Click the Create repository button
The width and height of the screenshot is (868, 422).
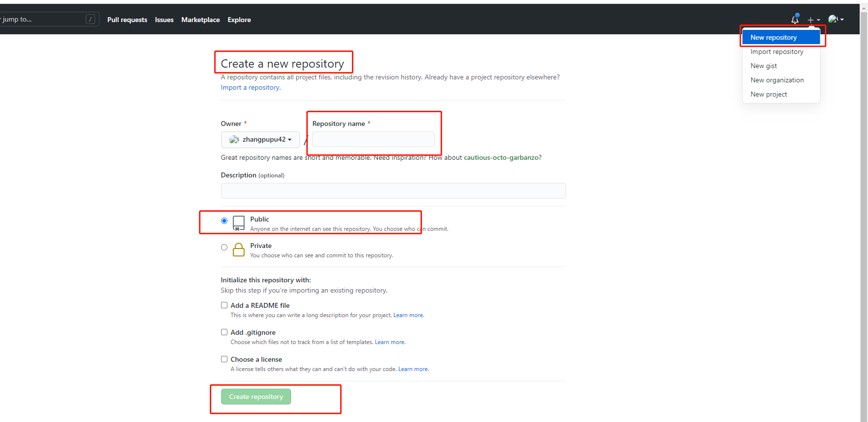tap(256, 397)
